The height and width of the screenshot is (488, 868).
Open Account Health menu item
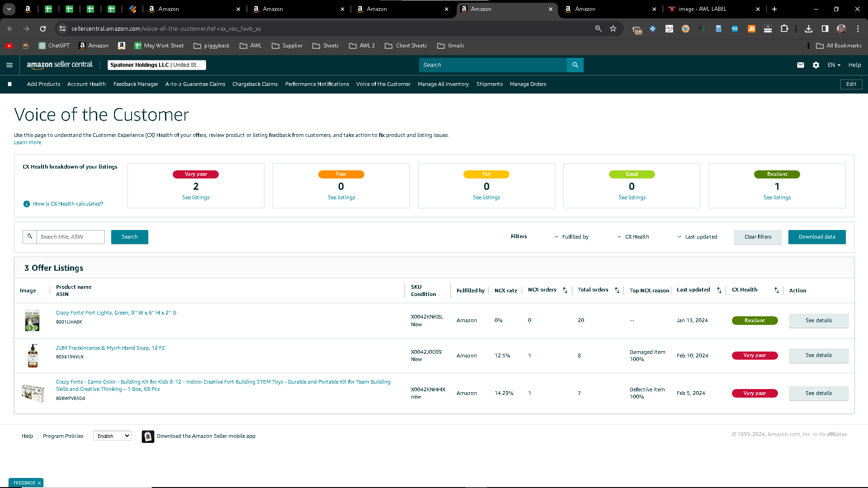pyautogui.click(x=86, y=84)
